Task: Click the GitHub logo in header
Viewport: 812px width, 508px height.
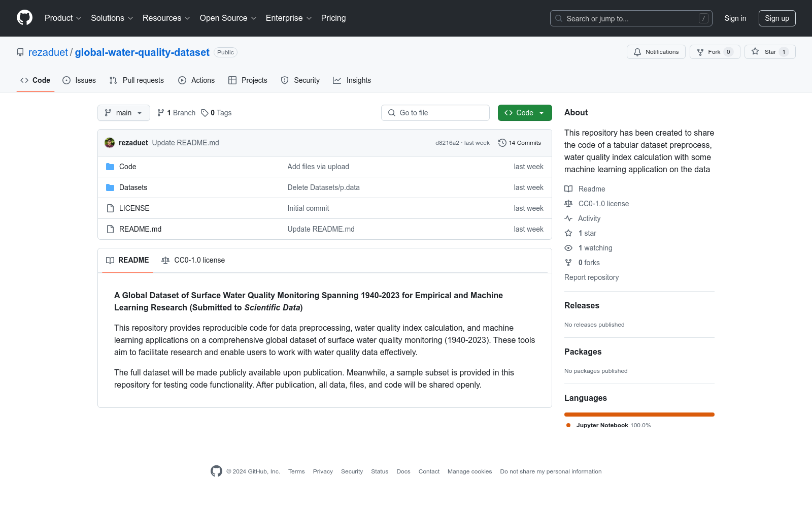Action: 24,18
